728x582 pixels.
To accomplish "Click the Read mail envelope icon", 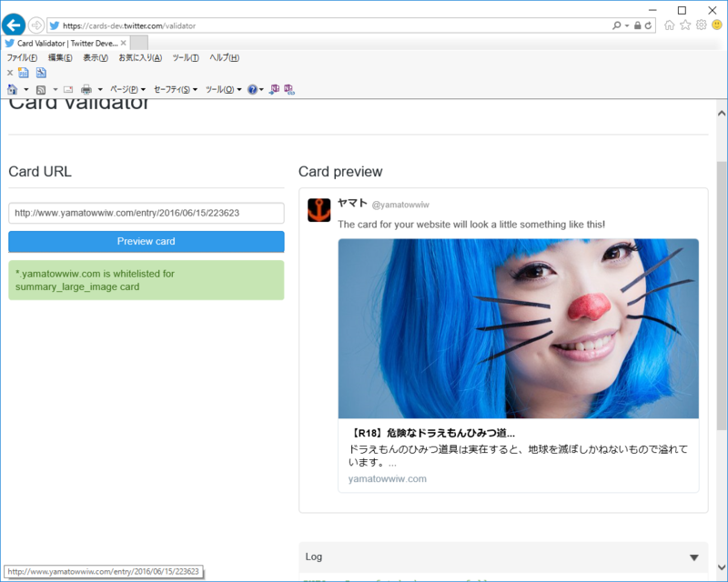I will pyautogui.click(x=68, y=90).
